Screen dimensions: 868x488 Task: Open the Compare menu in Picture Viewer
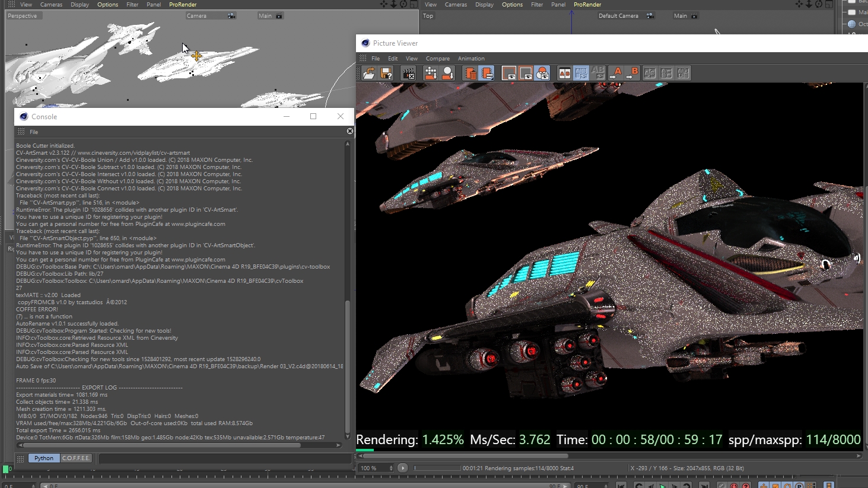[x=438, y=59]
